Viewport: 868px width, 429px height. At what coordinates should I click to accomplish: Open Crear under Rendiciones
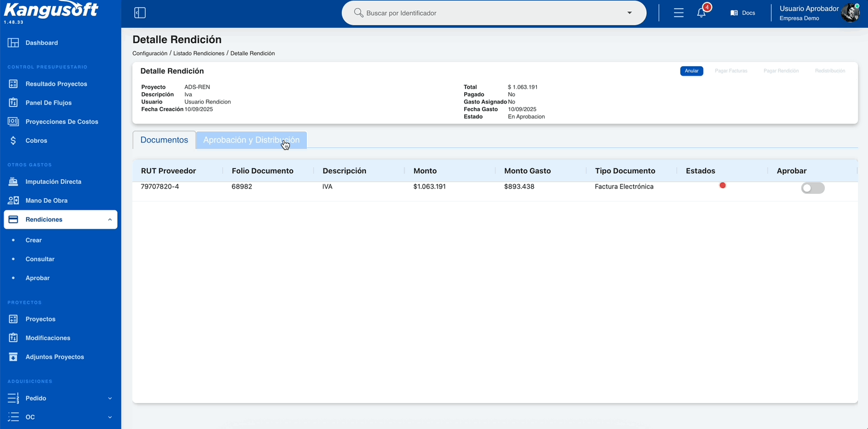point(34,240)
